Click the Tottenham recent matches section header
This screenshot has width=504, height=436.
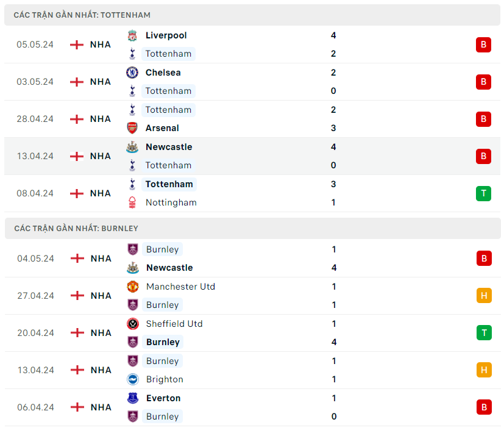[x=82, y=15]
